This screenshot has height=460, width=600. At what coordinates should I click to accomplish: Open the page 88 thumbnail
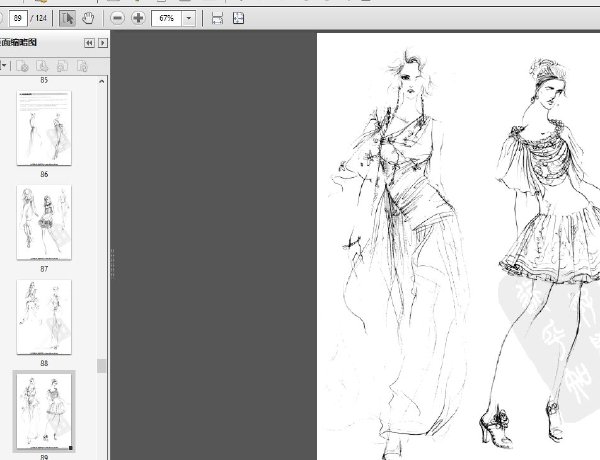point(44,317)
